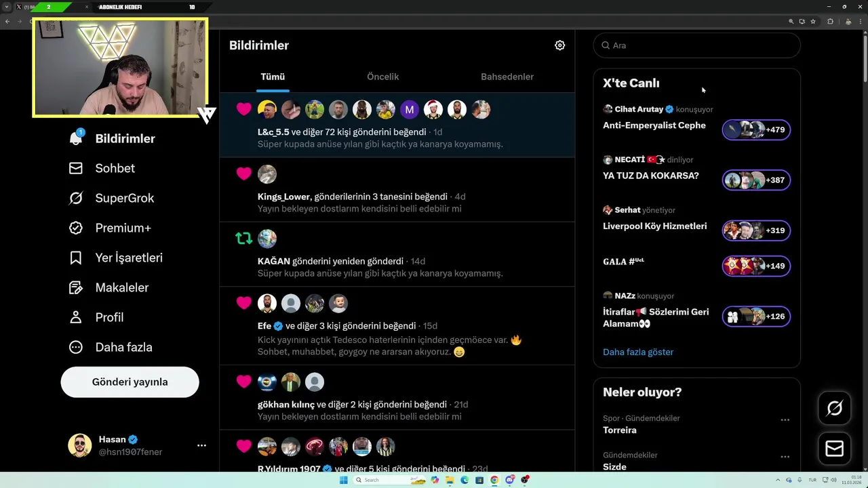Screen dimensions: 868x488
Task: Click the retweet icon on KAĞAN notification
Action: point(244,239)
